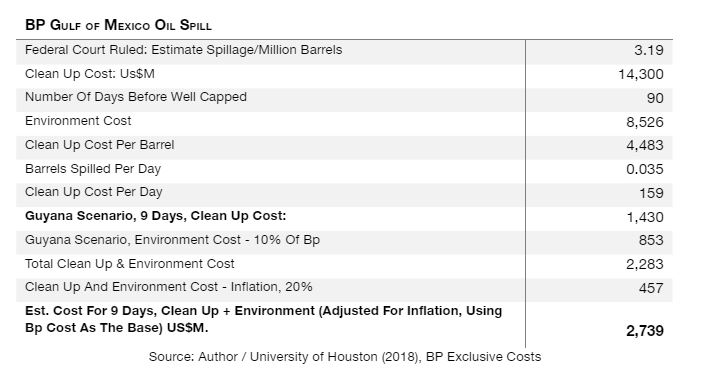Click the Source University of Houston caption
The width and height of the screenshot is (714, 368).
pyautogui.click(x=345, y=357)
